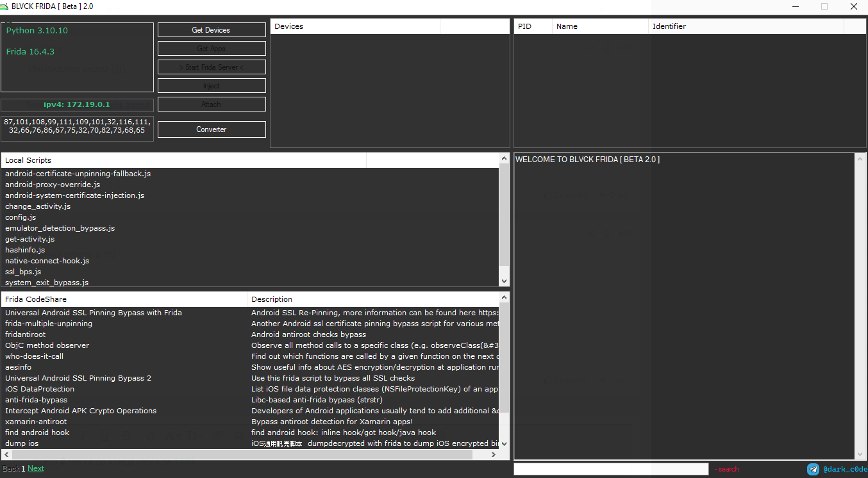
Task: Click the Devices column header
Action: pyautogui.click(x=355, y=26)
